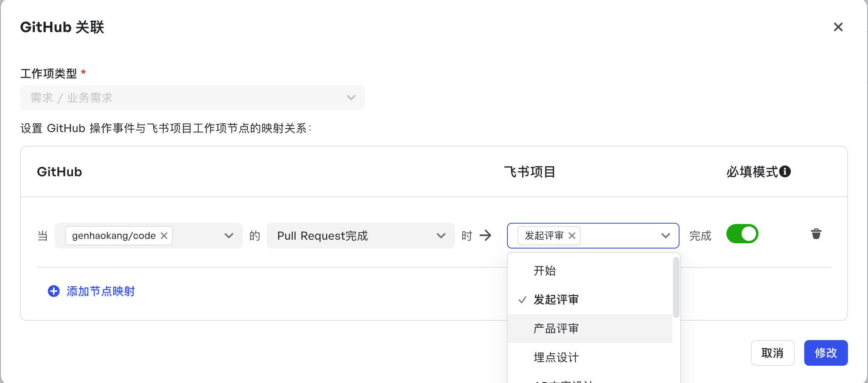The width and height of the screenshot is (868, 383).
Task: Click the 工作项类型 field label
Action: (49, 73)
